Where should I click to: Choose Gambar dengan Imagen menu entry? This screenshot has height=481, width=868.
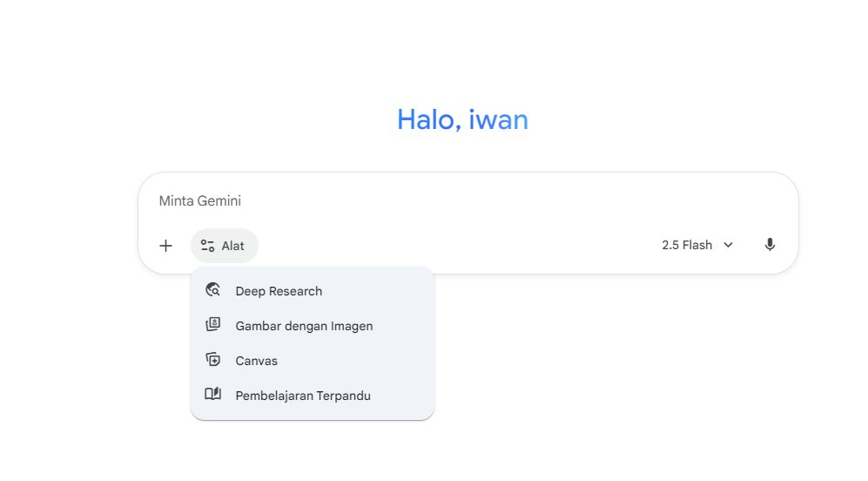[313, 326]
